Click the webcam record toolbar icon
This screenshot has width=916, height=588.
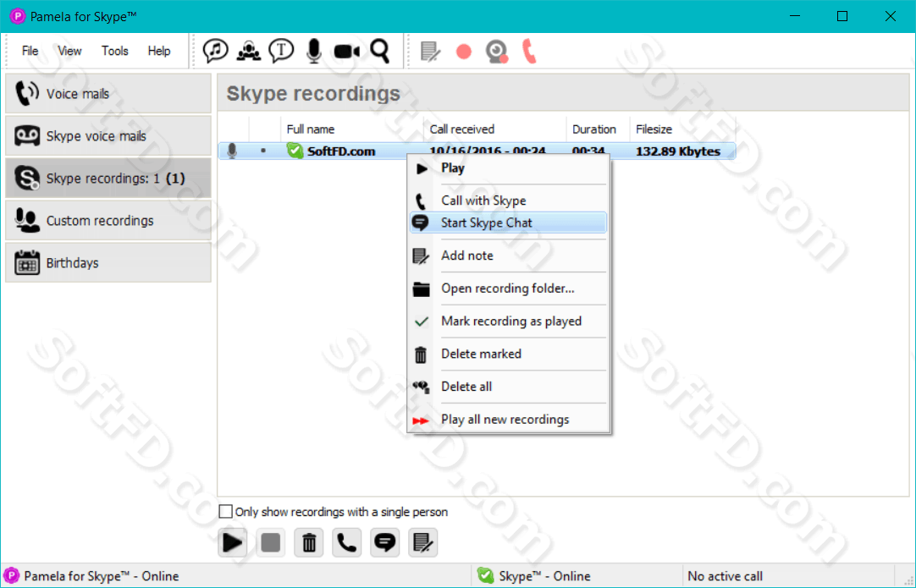497,52
